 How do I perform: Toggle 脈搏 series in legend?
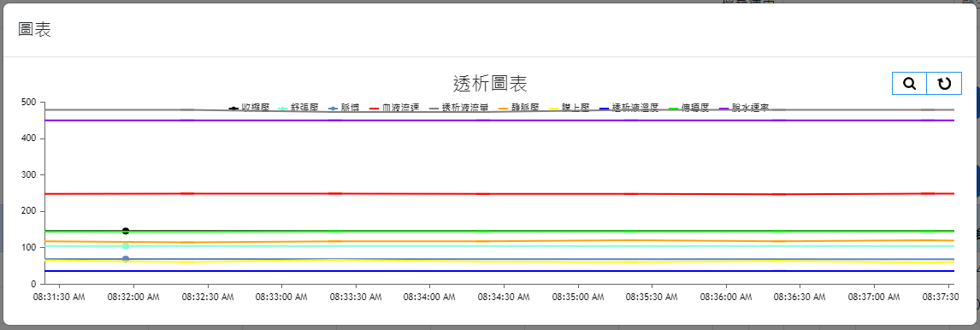344,108
